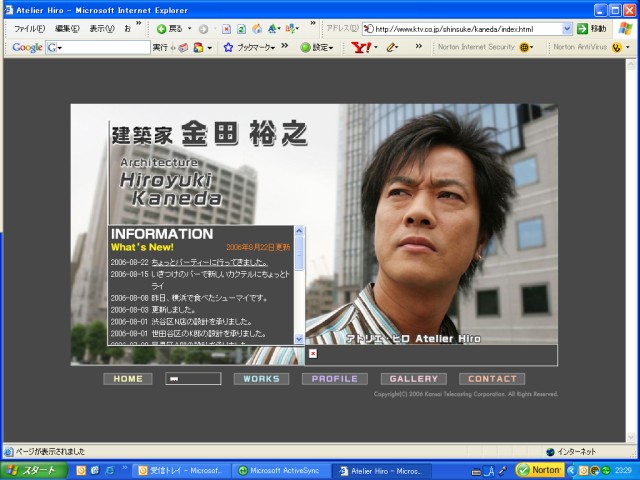Open the ファイル(F) menu
The height and width of the screenshot is (480, 640).
pos(29,29)
